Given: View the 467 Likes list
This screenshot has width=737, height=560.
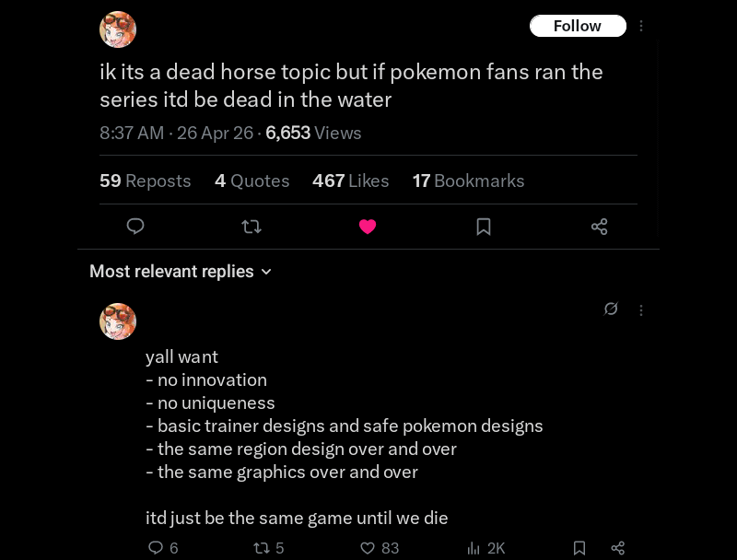Looking at the screenshot, I should [x=351, y=181].
